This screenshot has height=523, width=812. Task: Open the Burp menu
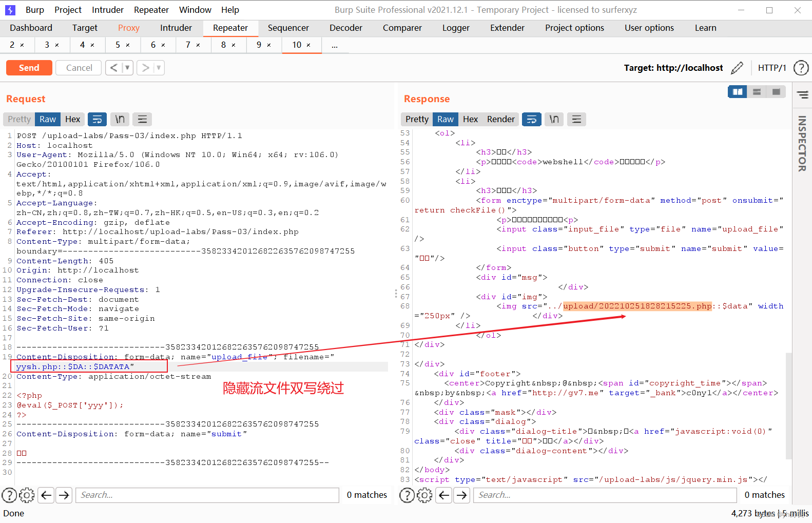click(x=35, y=10)
